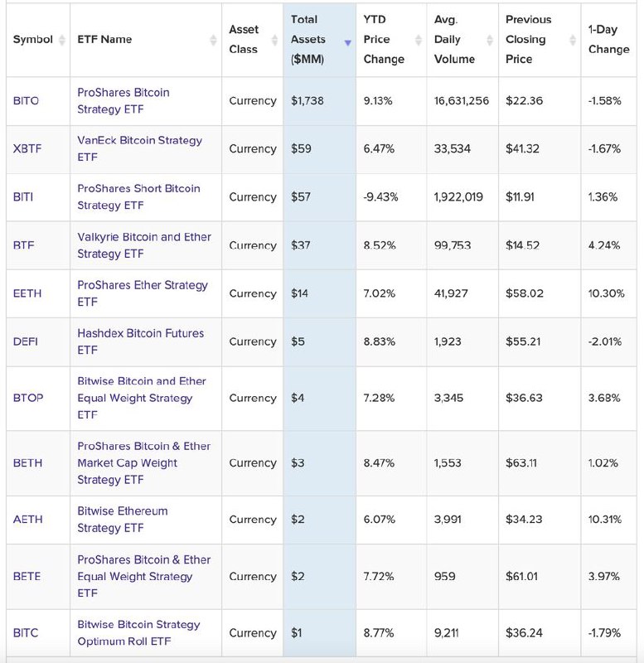
Task: Sort by Asset Class arrows icon
Action: coord(274,40)
